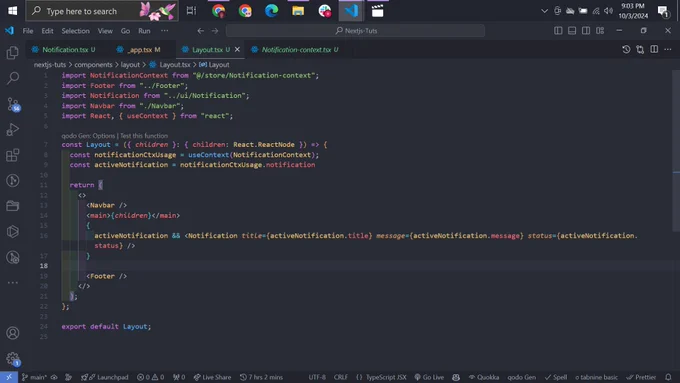Toggle Go Live server in status bar
680x383 pixels.
429,377
